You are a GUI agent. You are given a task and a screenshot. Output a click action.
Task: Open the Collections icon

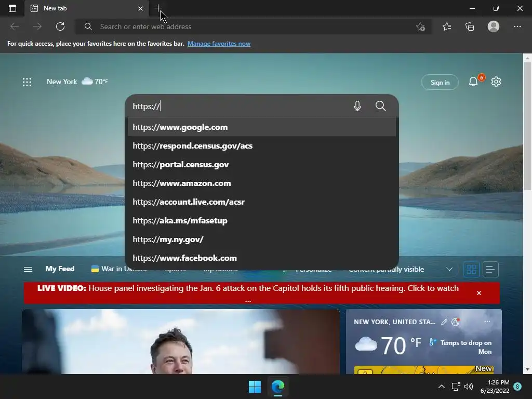tap(470, 26)
